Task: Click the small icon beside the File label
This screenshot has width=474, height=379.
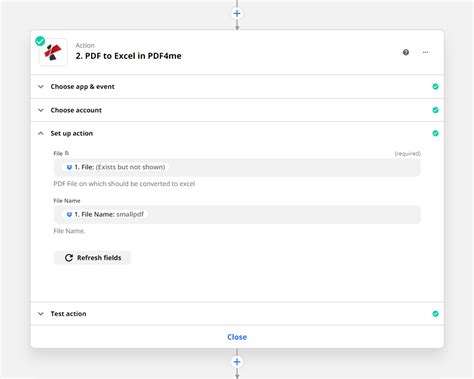Action: pos(67,153)
